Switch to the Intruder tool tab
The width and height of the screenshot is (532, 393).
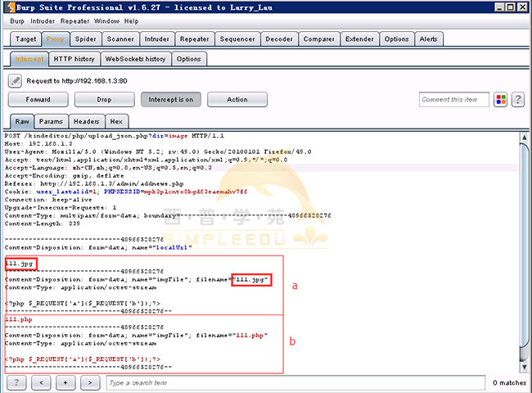pos(157,39)
